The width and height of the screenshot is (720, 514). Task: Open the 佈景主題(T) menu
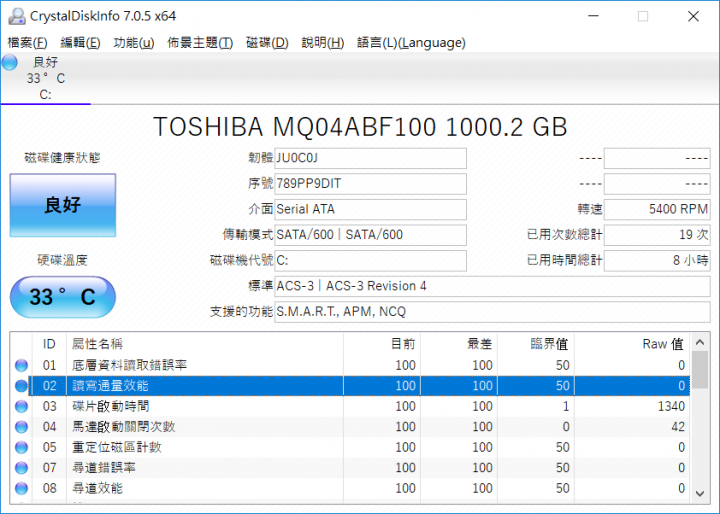[200, 43]
